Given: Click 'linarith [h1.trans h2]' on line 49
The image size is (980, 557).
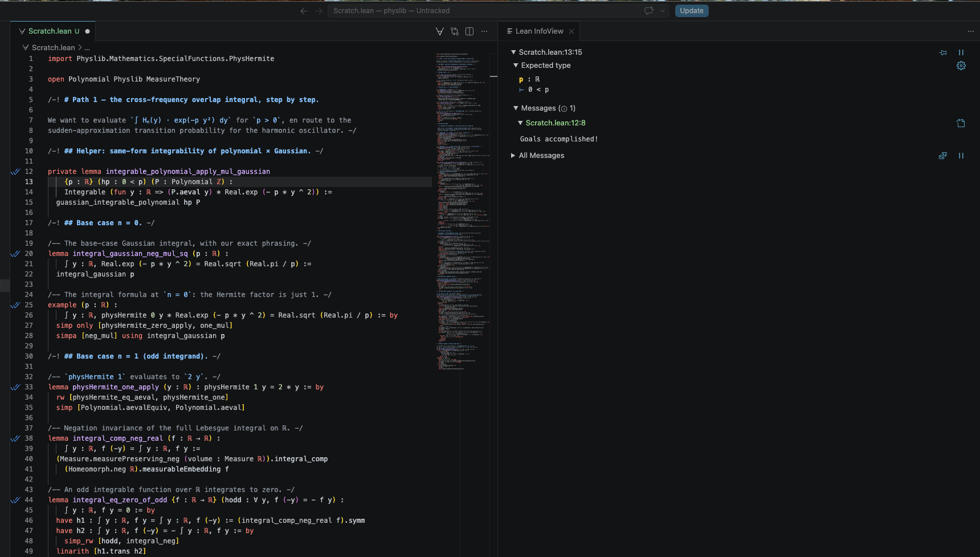Looking at the screenshot, I should 101,551.
